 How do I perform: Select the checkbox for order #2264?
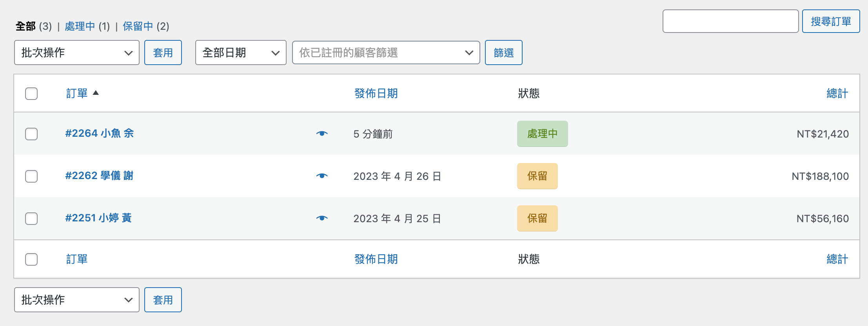[x=31, y=134]
